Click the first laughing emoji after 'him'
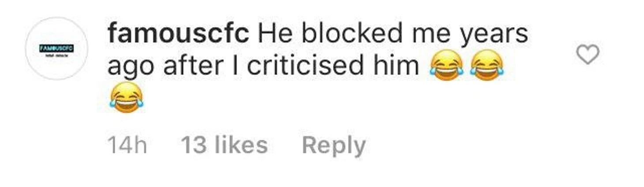This screenshot has height=187, width=644. [447, 65]
